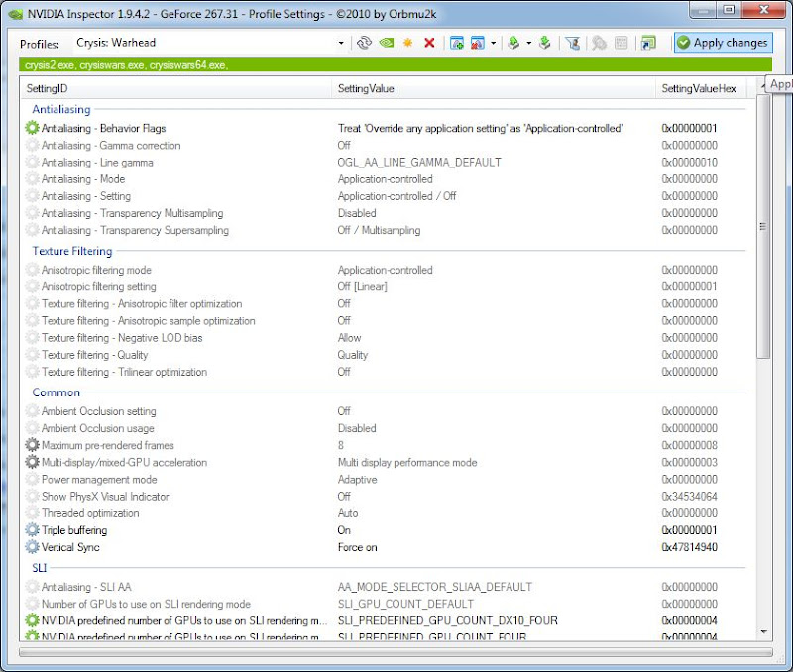This screenshot has height=672, width=793.
Task: Click the gear icon beside Vertical Sync
Action: click(32, 547)
